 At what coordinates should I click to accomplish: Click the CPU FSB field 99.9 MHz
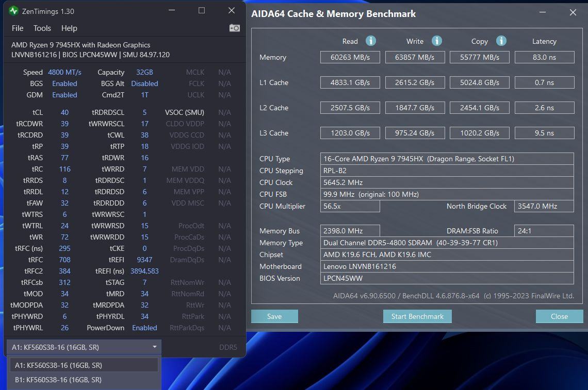tap(447, 194)
